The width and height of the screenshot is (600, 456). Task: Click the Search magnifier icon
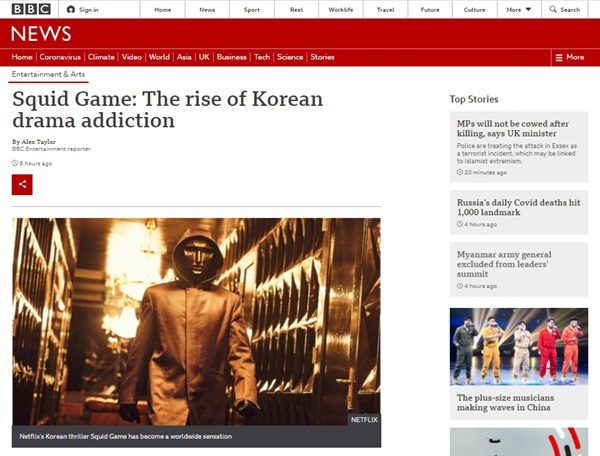[x=553, y=9]
